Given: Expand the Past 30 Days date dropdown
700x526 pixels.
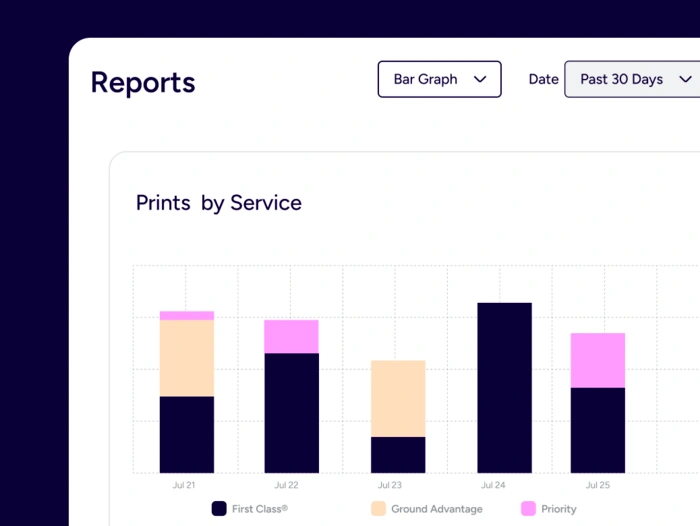Looking at the screenshot, I should click(x=631, y=79).
